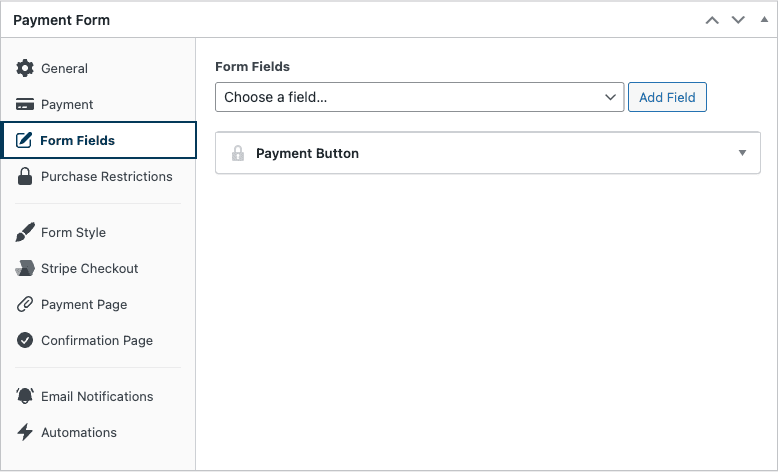Go to Purchase Restrictions tab
778x472 pixels.
click(x=98, y=176)
